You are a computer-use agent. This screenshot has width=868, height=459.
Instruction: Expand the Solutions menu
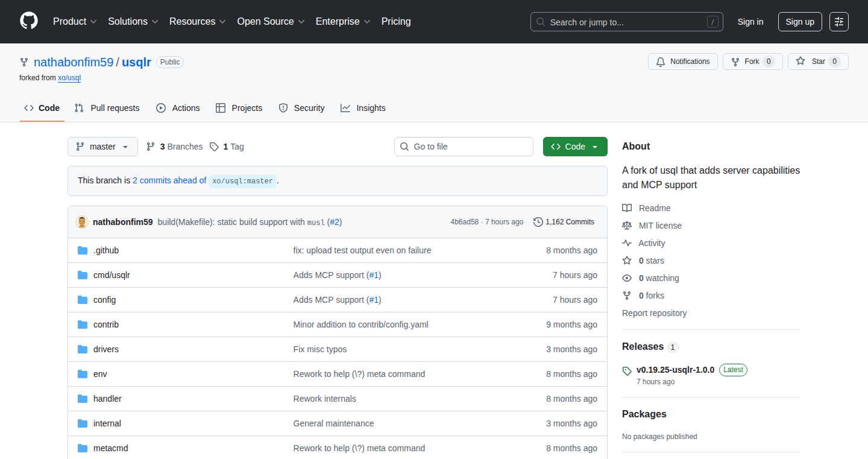(x=133, y=21)
